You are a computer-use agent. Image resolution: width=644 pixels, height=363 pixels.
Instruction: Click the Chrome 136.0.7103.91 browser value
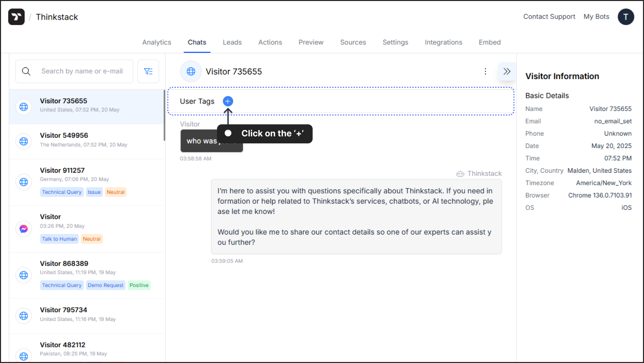tap(600, 195)
